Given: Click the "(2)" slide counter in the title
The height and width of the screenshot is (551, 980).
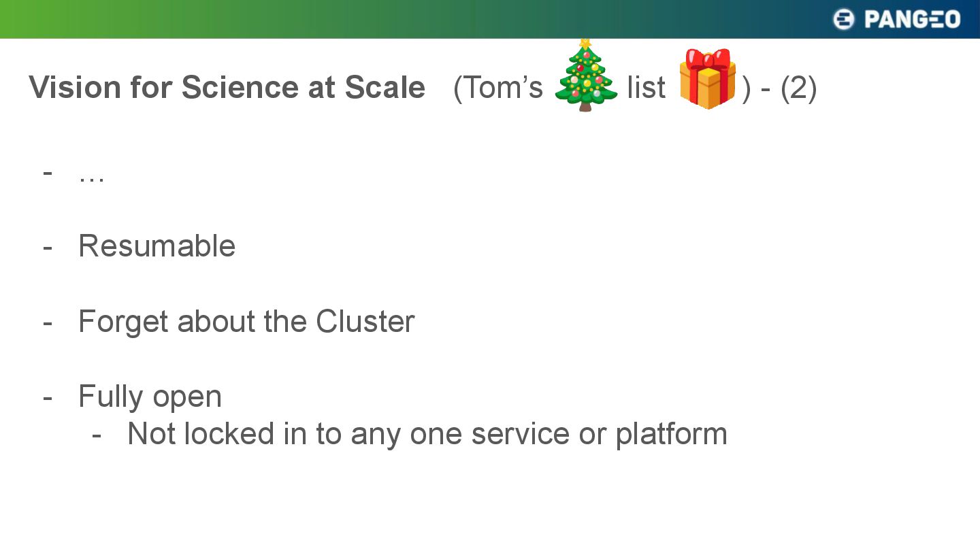Looking at the screenshot, I should tap(799, 88).
